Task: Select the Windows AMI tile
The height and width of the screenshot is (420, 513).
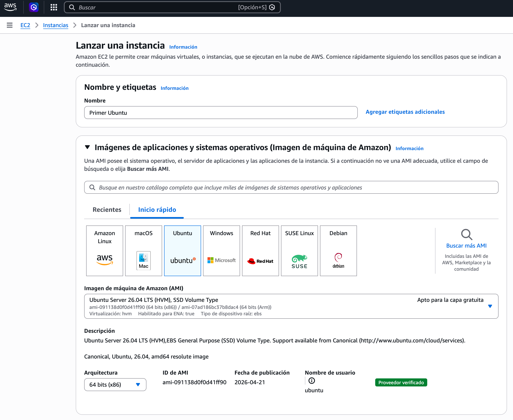Action: point(221,251)
